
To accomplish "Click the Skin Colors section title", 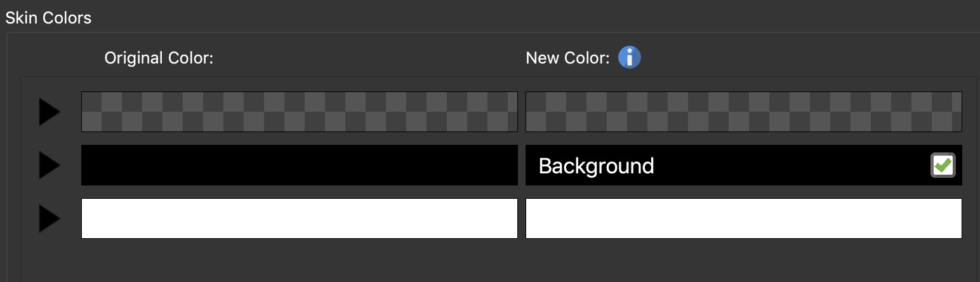I will [48, 18].
